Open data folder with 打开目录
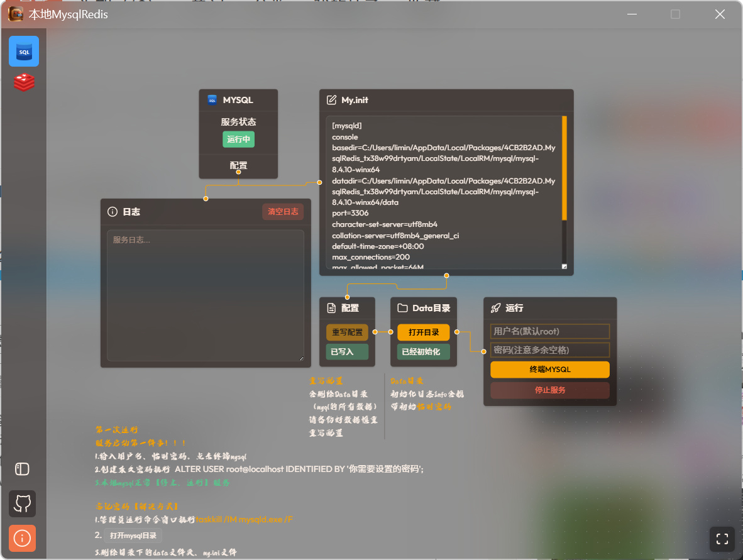The width and height of the screenshot is (743, 560). tap(424, 332)
